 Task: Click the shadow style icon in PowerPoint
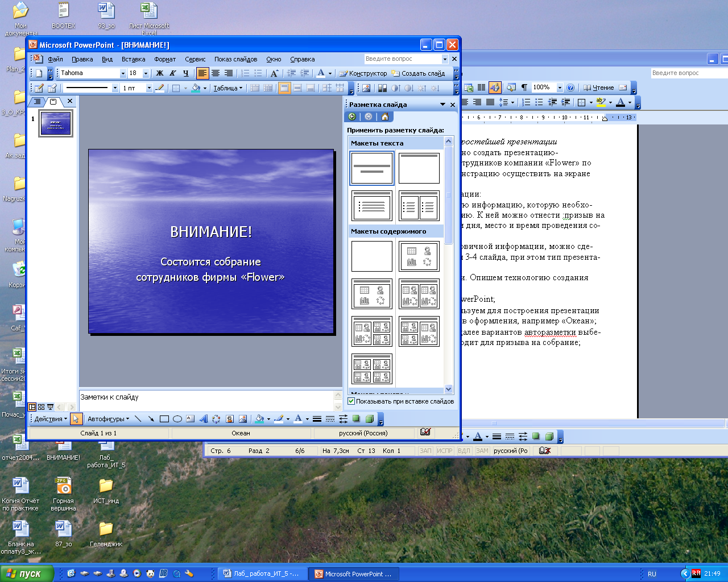356,419
